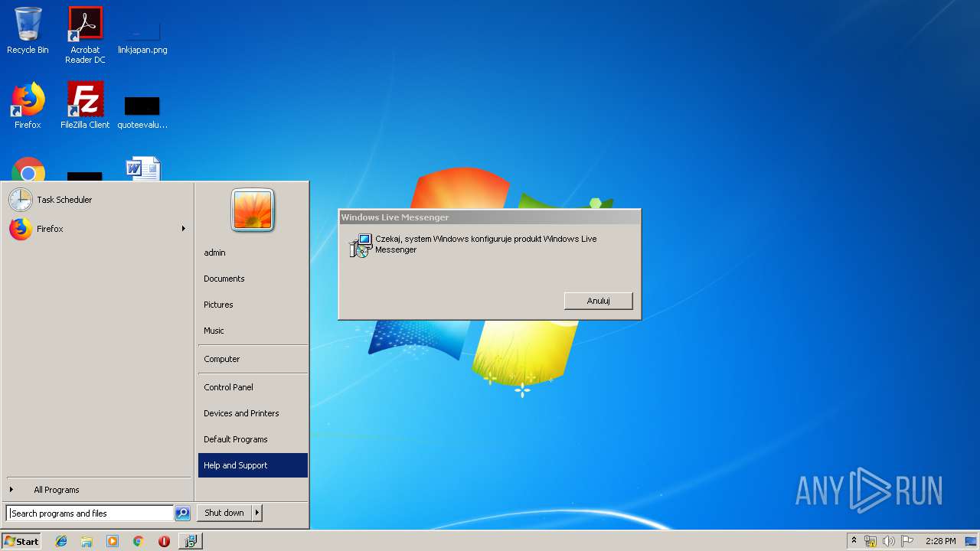980x551 pixels.
Task: Select the Word document on the desktop
Action: point(143,169)
